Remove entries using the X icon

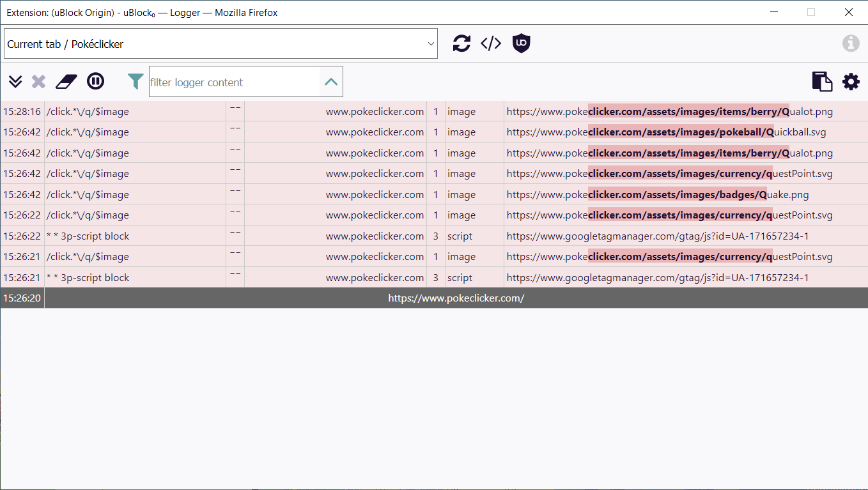[38, 81]
